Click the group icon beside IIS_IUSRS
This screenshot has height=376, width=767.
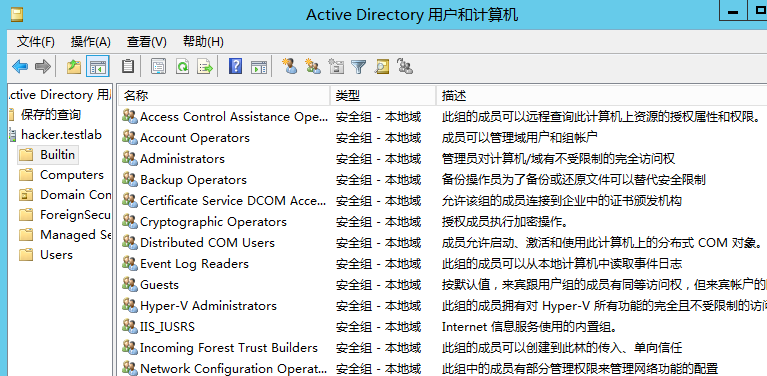click(x=130, y=326)
